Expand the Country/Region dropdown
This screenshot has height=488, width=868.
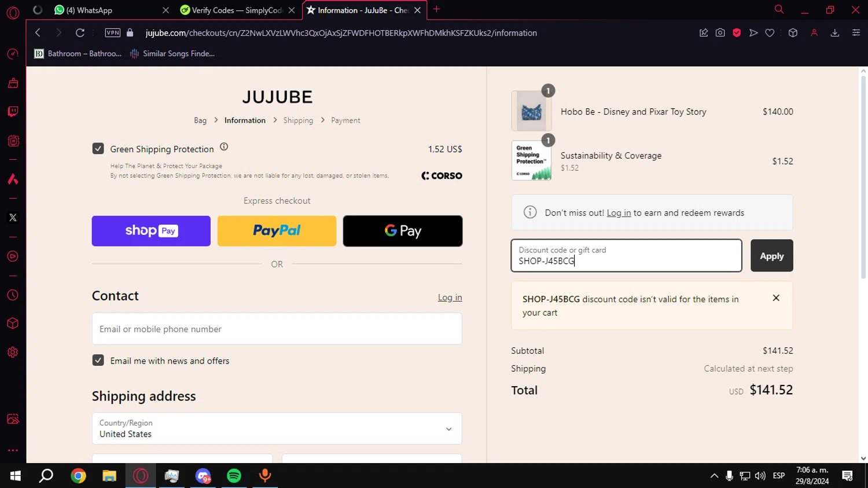coord(277,428)
